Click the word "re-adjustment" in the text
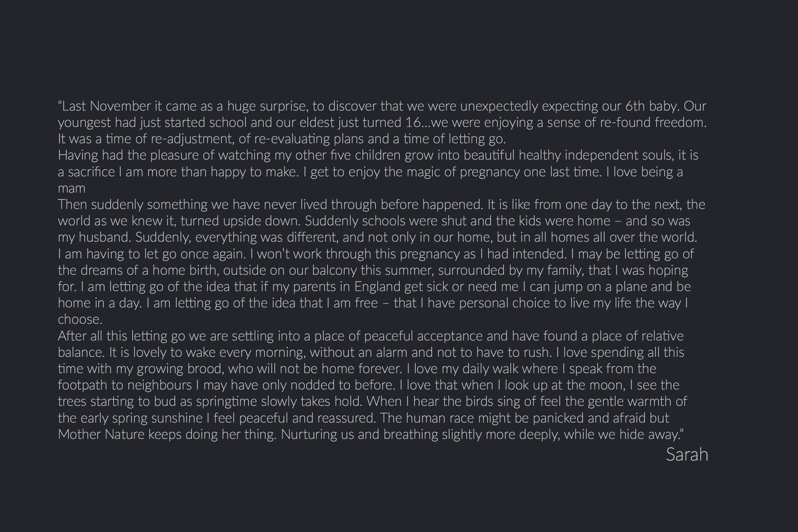This screenshot has width=798, height=532. [192, 139]
